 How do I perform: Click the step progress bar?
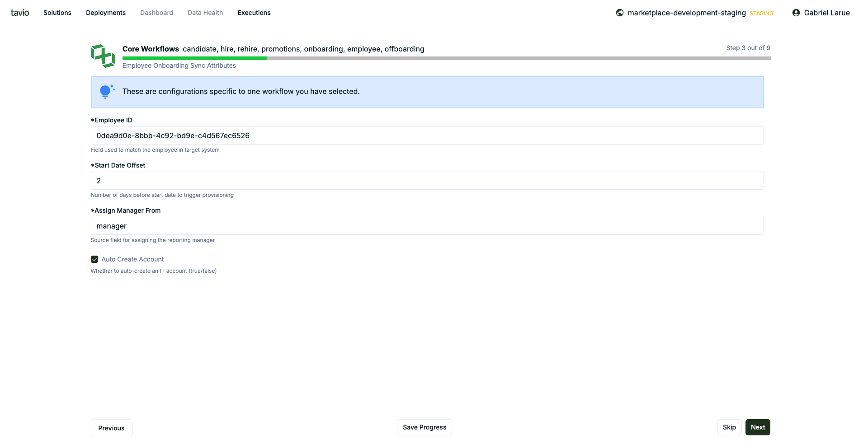click(446, 58)
